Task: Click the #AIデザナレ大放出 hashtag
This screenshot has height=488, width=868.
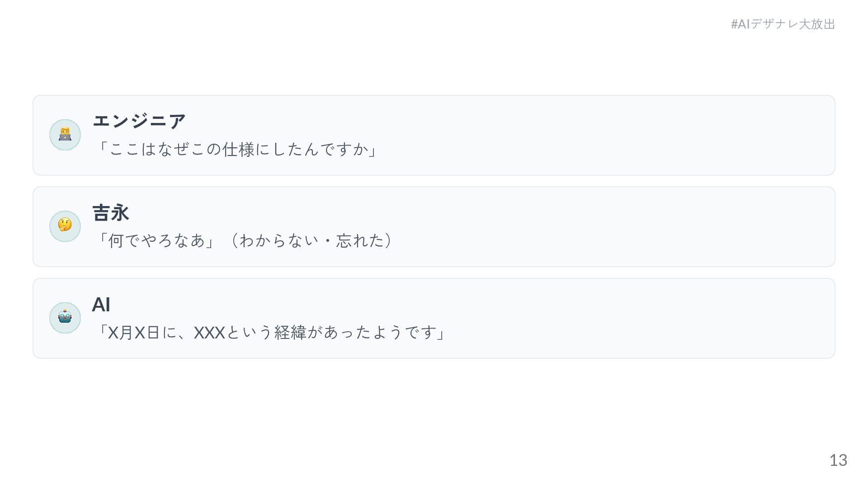Action: pyautogui.click(x=783, y=24)
